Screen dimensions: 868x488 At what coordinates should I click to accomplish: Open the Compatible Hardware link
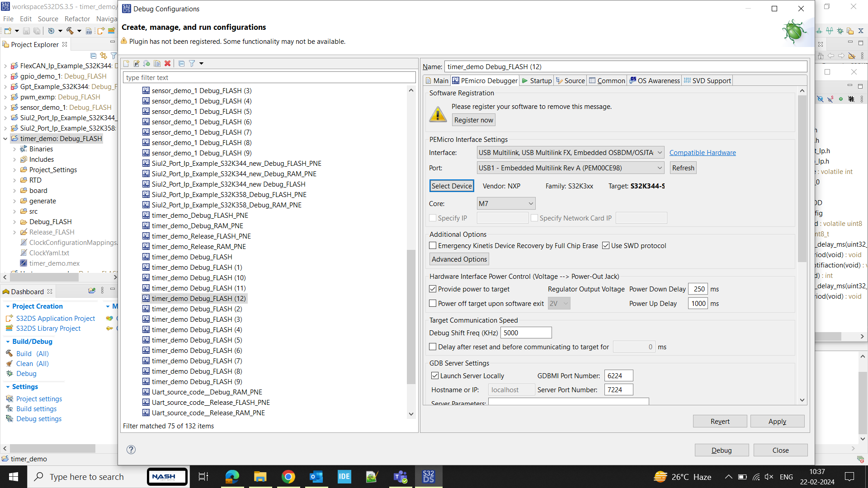pyautogui.click(x=702, y=153)
